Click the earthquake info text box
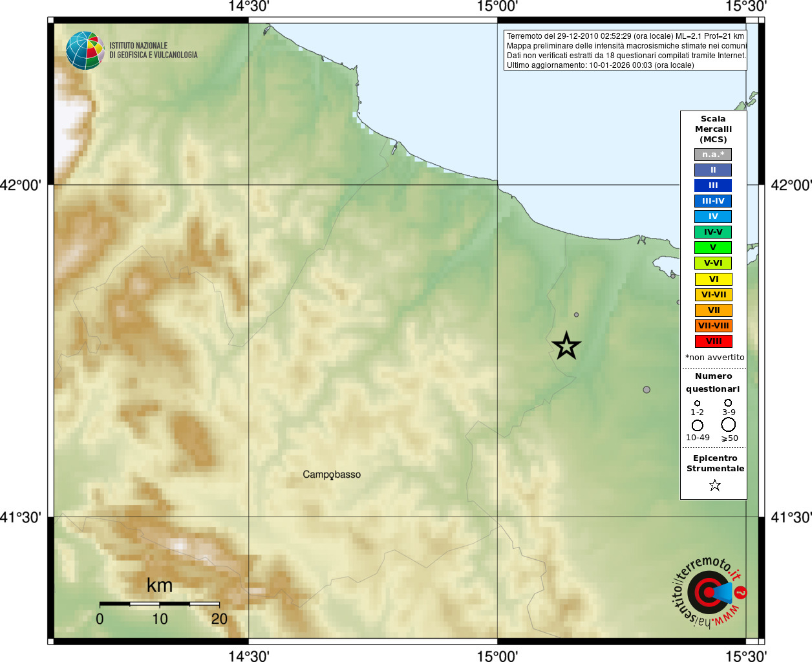The image size is (812, 662). 625,50
